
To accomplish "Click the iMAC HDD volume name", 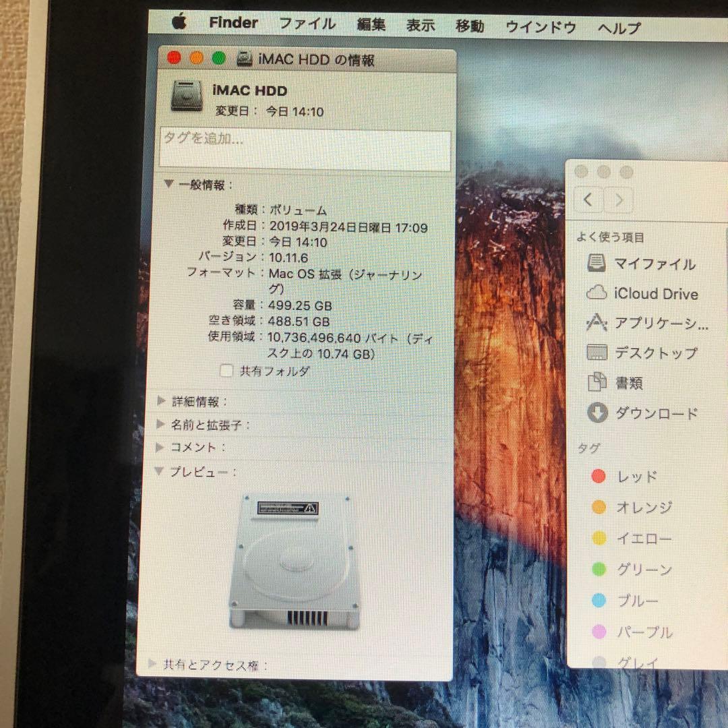I will click(x=250, y=90).
